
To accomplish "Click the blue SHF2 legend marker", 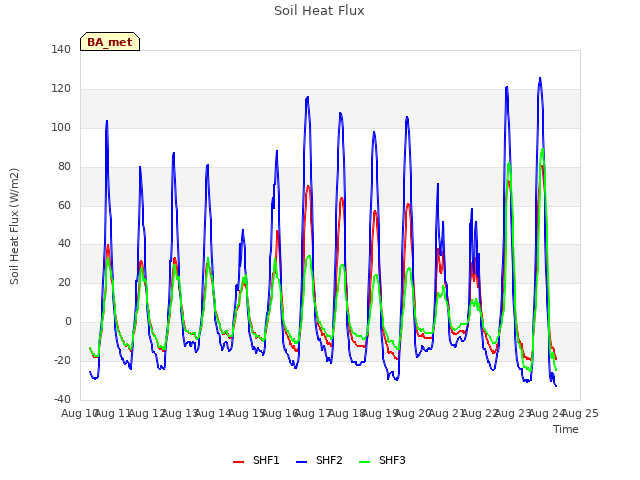I will click(x=301, y=462).
